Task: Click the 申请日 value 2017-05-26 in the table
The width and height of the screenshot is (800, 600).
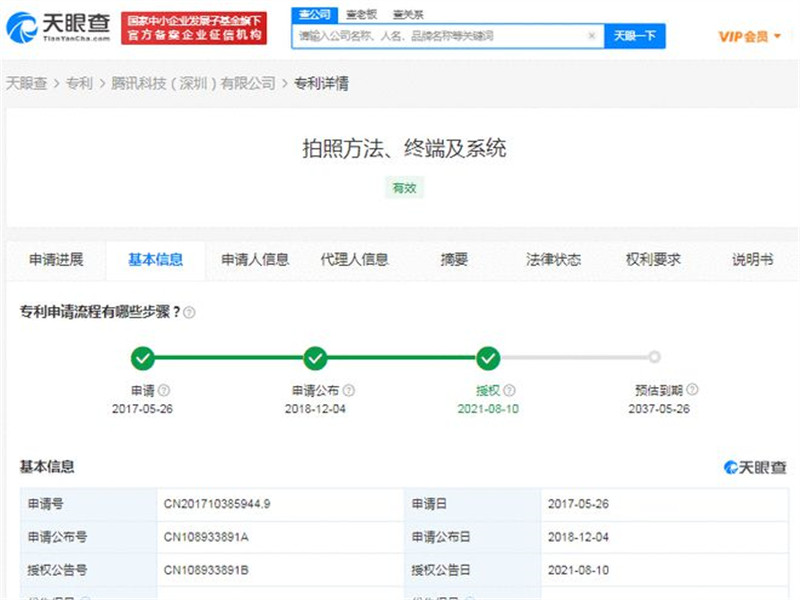Action: click(x=578, y=504)
